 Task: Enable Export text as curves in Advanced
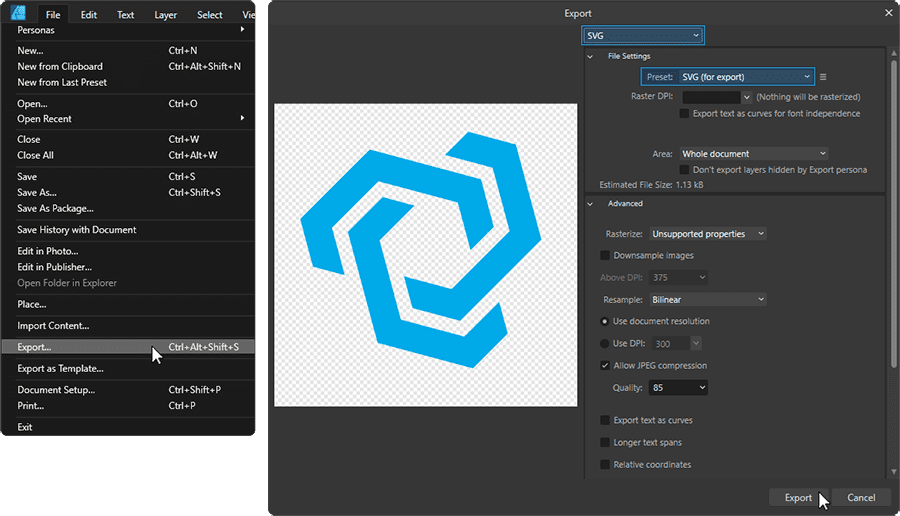click(605, 421)
